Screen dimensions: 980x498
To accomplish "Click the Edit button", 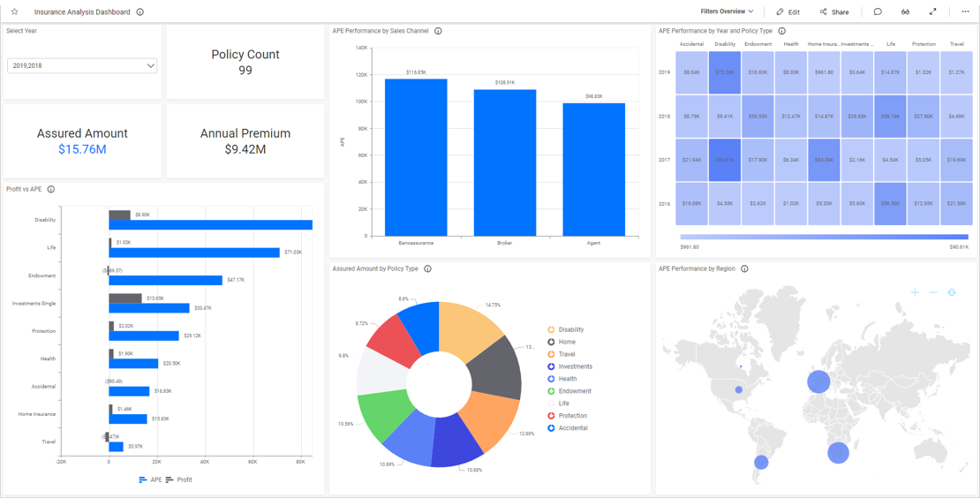I will [x=788, y=12].
